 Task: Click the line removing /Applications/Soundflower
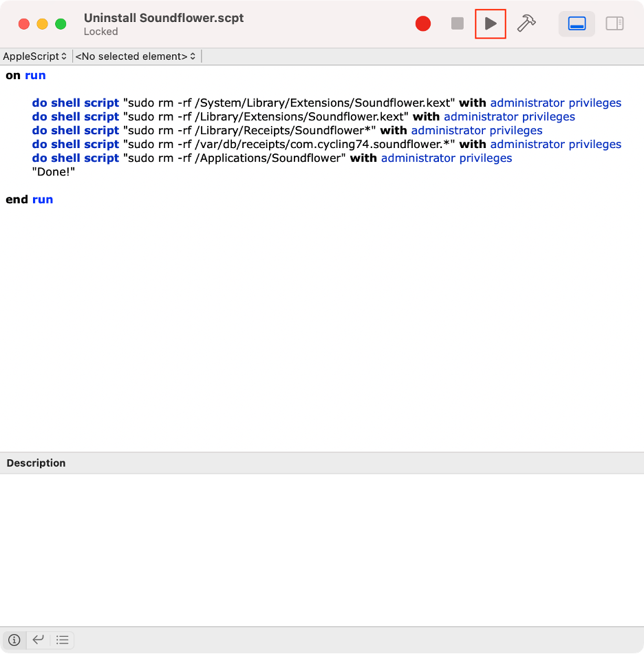272,158
